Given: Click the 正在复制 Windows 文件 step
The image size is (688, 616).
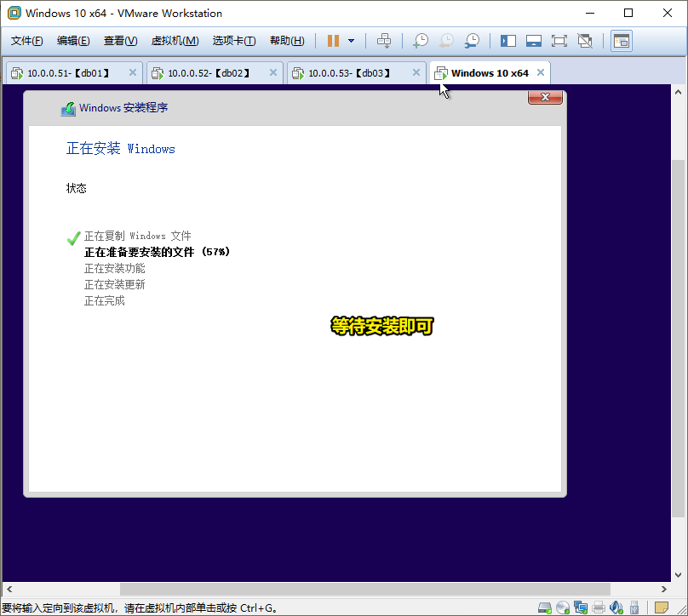Looking at the screenshot, I should coord(137,236).
